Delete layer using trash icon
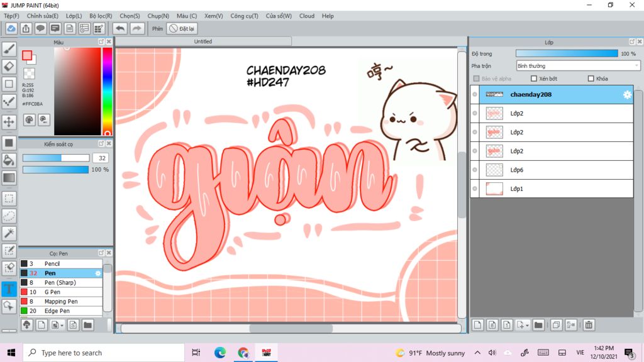Screen dimensions: 644x362 [589, 325]
